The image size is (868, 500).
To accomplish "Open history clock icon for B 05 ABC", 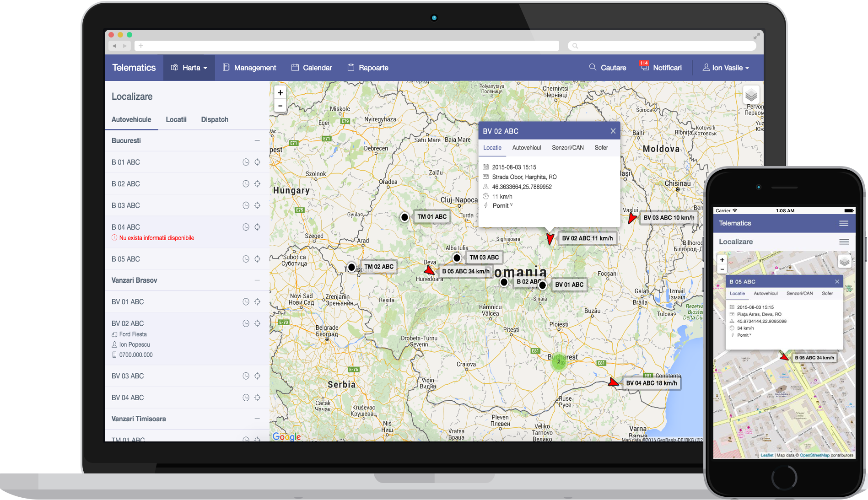I will (x=246, y=259).
